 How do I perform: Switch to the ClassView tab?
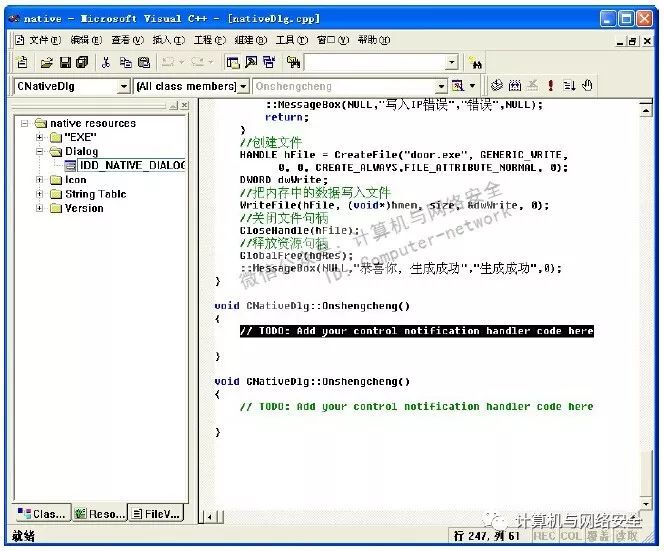click(42, 514)
